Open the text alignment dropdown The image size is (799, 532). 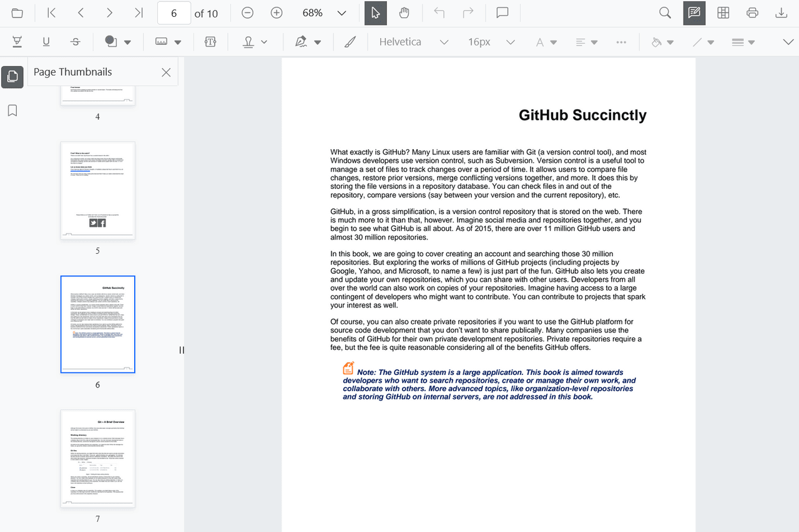coord(586,42)
